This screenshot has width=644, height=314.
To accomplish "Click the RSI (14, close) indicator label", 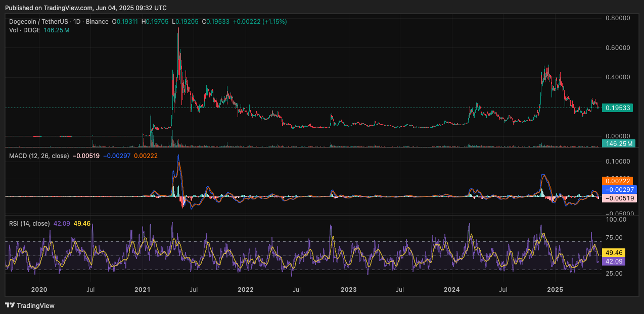I will coord(29,223).
